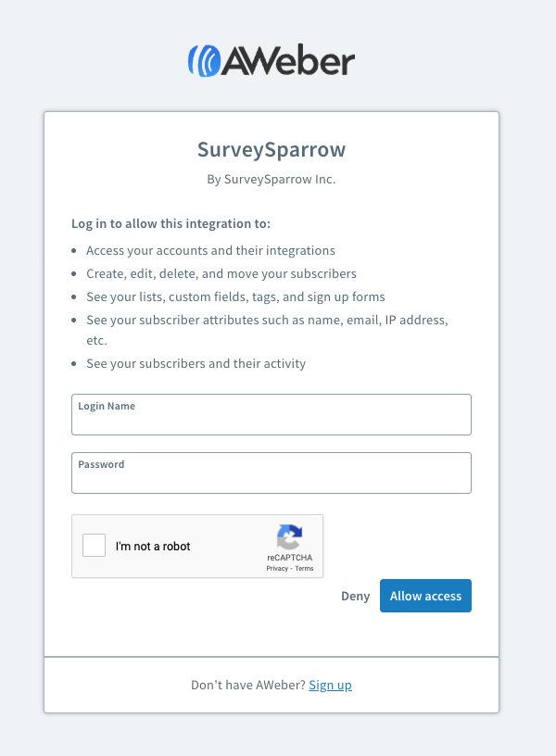Focus the Login Name input field
Image resolution: width=556 pixels, height=756 pixels.
[272, 422]
